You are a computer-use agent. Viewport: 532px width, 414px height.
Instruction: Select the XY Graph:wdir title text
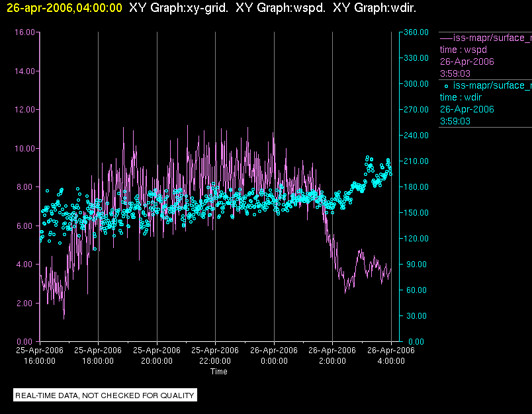[x=375, y=8]
